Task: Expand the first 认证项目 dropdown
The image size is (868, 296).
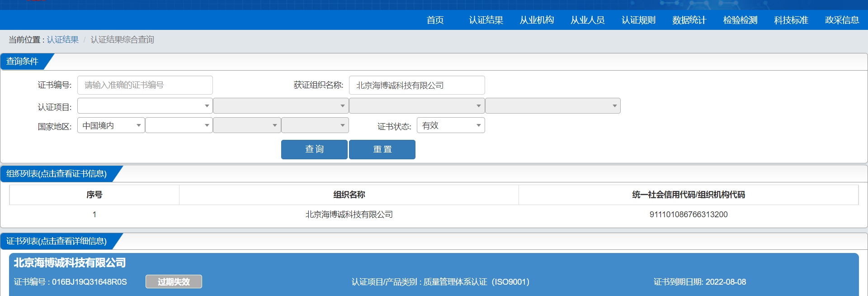Action: (x=145, y=106)
